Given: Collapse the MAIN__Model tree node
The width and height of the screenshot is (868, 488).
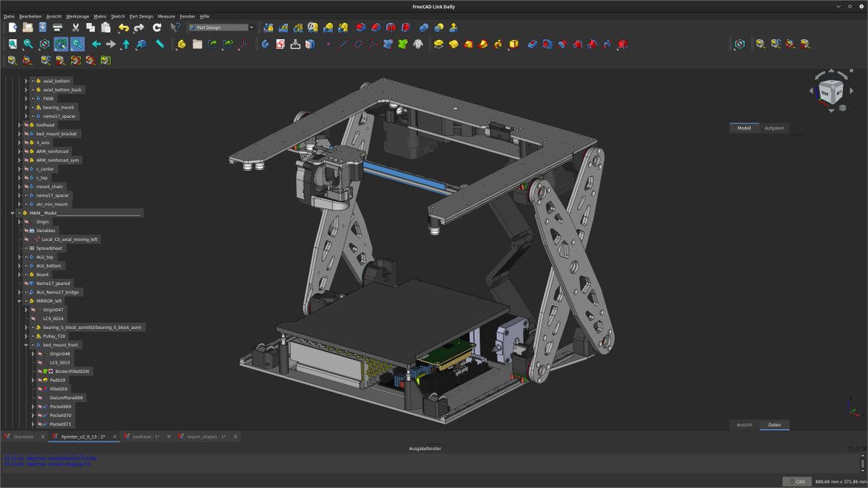Looking at the screenshot, I should 12,213.
